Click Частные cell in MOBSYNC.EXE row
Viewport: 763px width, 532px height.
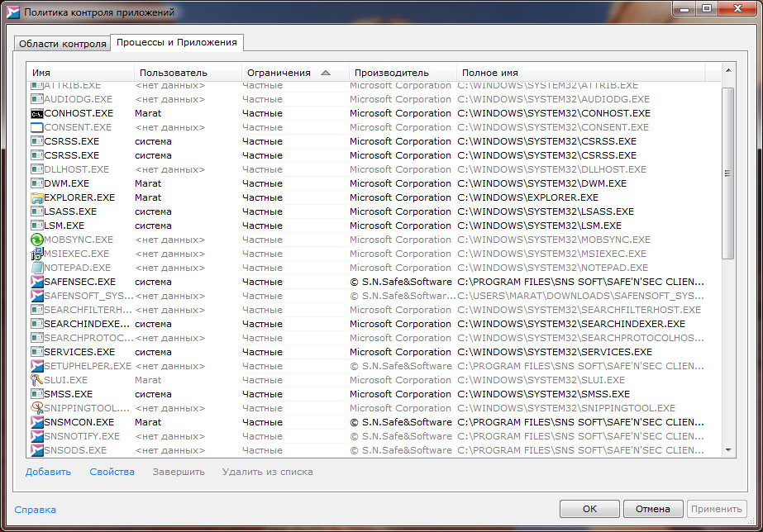click(262, 240)
